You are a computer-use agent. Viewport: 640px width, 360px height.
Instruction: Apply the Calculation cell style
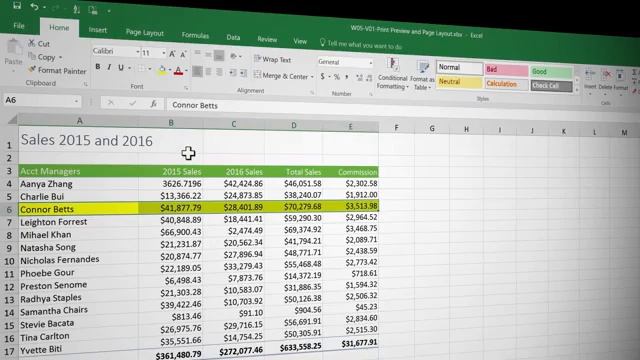[x=506, y=84]
